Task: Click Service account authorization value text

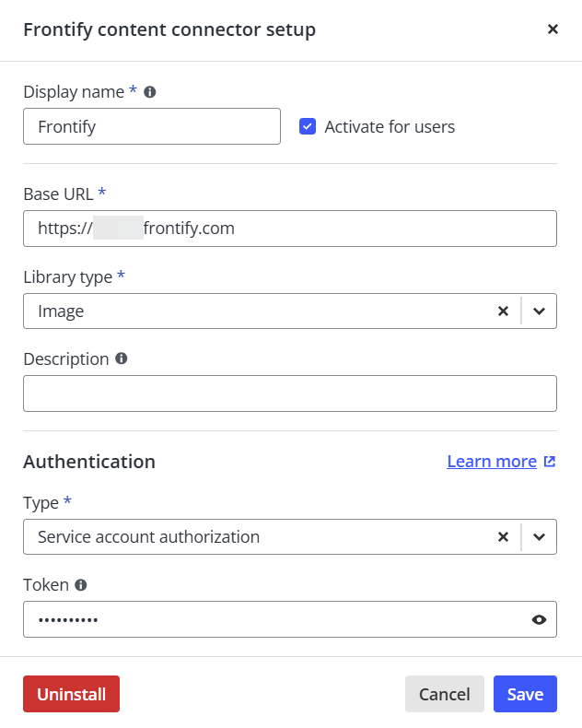Action: [148, 537]
